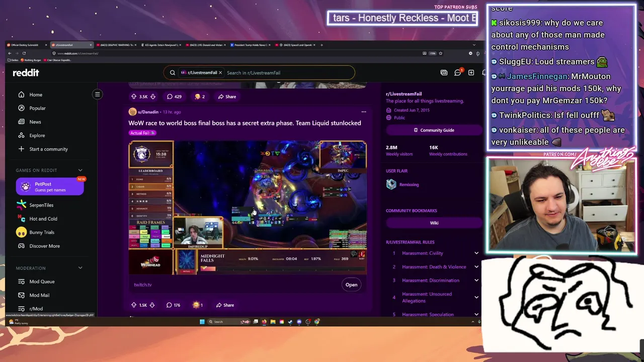Upvote the 3.5K post
The width and height of the screenshot is (644, 362).
[134, 97]
